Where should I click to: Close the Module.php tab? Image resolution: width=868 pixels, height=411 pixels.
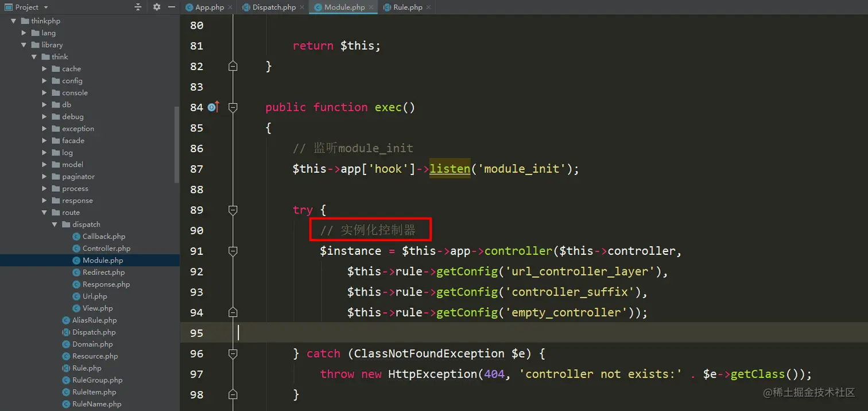tap(371, 7)
